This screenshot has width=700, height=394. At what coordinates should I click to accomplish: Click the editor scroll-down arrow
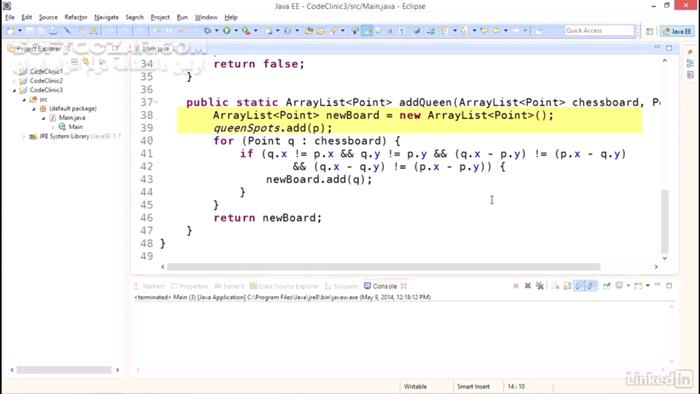[665, 258]
